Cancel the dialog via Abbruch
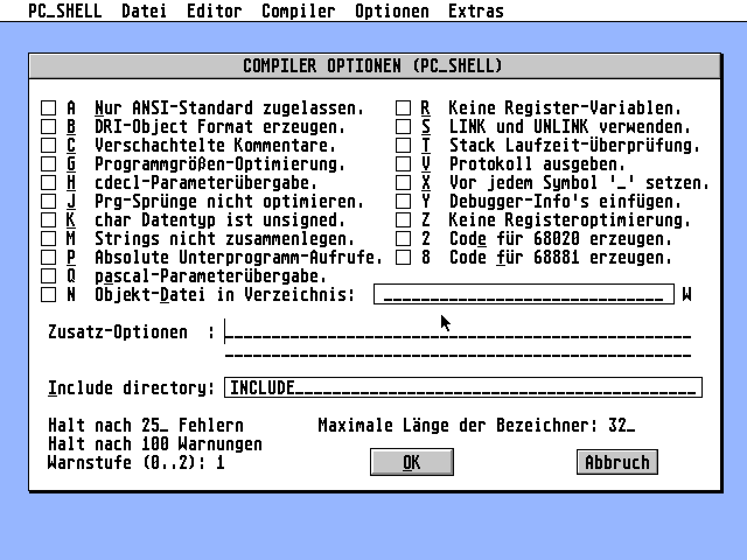Viewport: 747px width, 560px height. [617, 462]
